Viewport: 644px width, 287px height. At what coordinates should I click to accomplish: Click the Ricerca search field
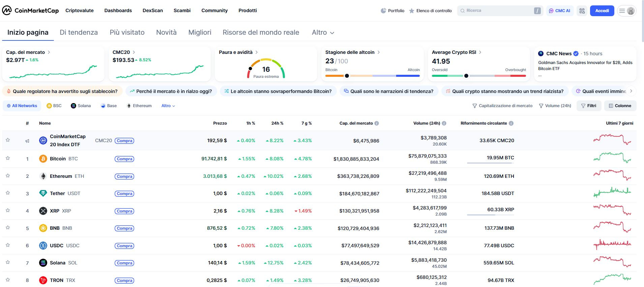pyautogui.click(x=500, y=11)
